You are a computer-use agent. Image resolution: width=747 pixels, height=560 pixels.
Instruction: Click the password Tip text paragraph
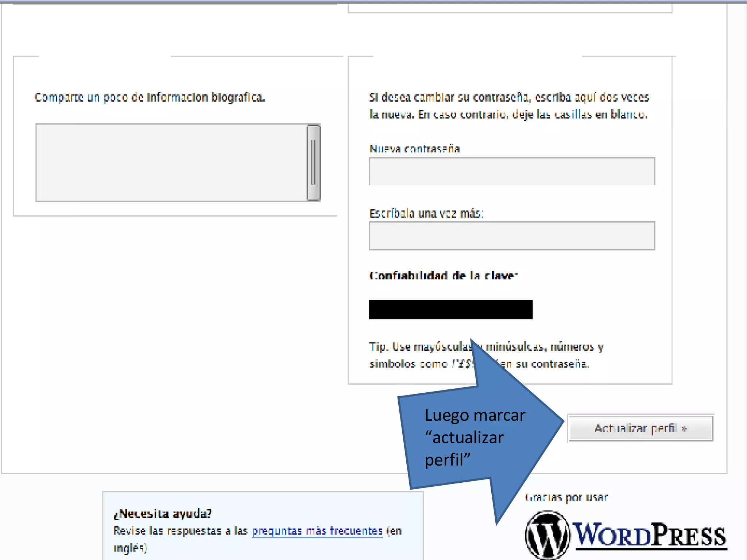coord(419,347)
